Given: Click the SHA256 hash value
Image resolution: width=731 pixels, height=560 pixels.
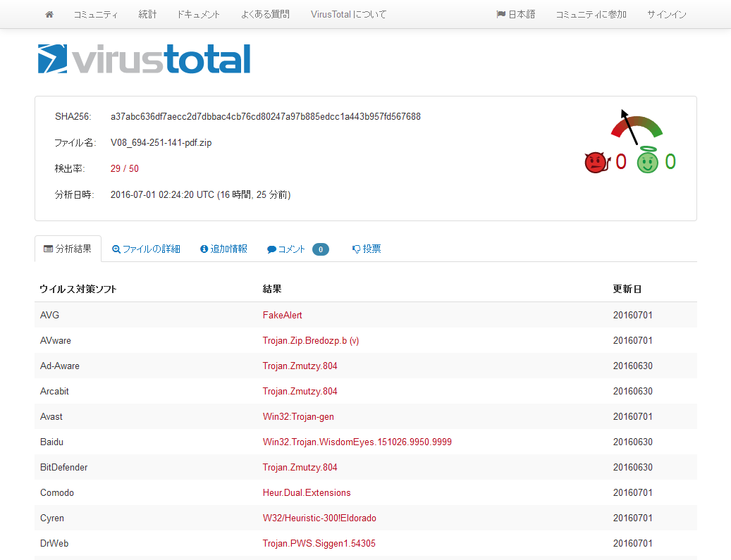Looking at the screenshot, I should pyautogui.click(x=265, y=116).
